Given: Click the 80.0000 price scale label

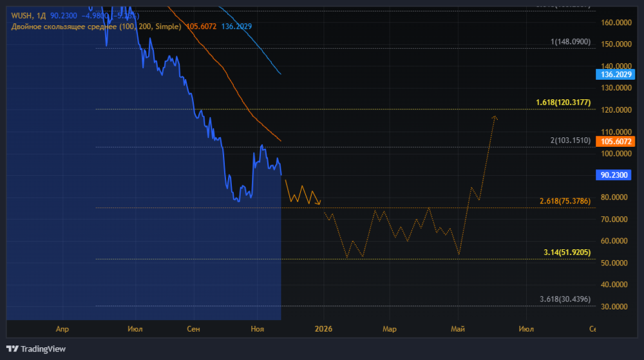Looking at the screenshot, I should coord(614,198).
